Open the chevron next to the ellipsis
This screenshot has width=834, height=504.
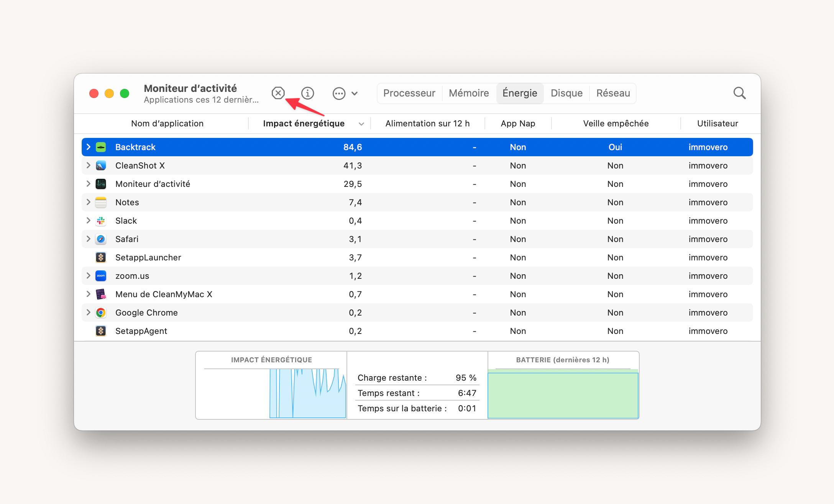tap(355, 93)
